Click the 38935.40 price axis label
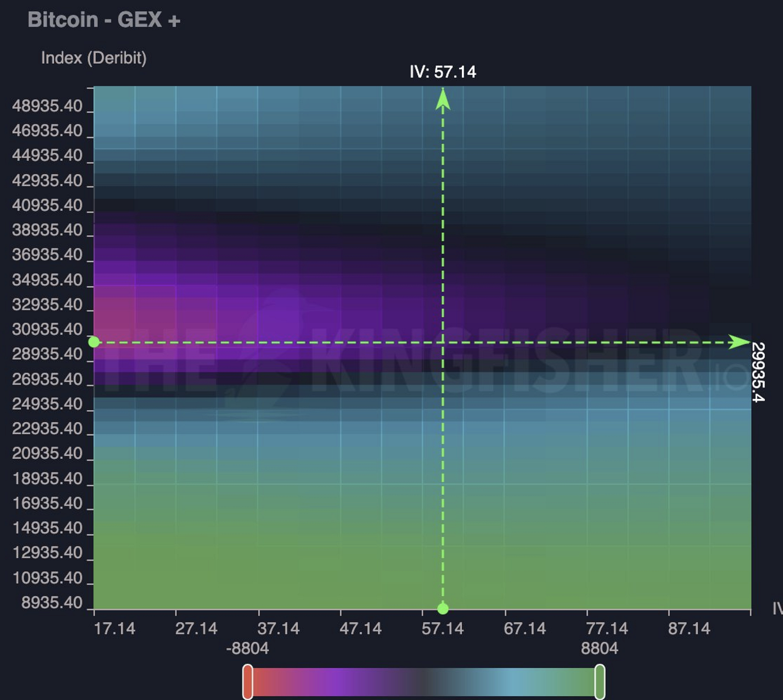Viewport: 783px width, 700px height. click(x=48, y=230)
